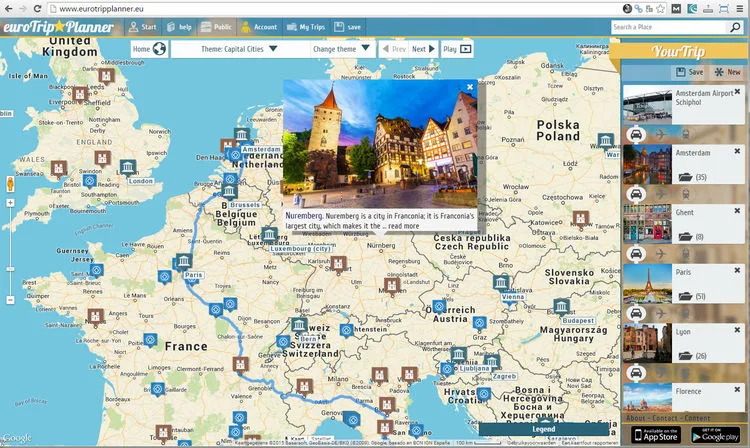This screenshot has width=750, height=448.
Task: Click the Ghent thumbnail in trip list
Action: (647, 224)
